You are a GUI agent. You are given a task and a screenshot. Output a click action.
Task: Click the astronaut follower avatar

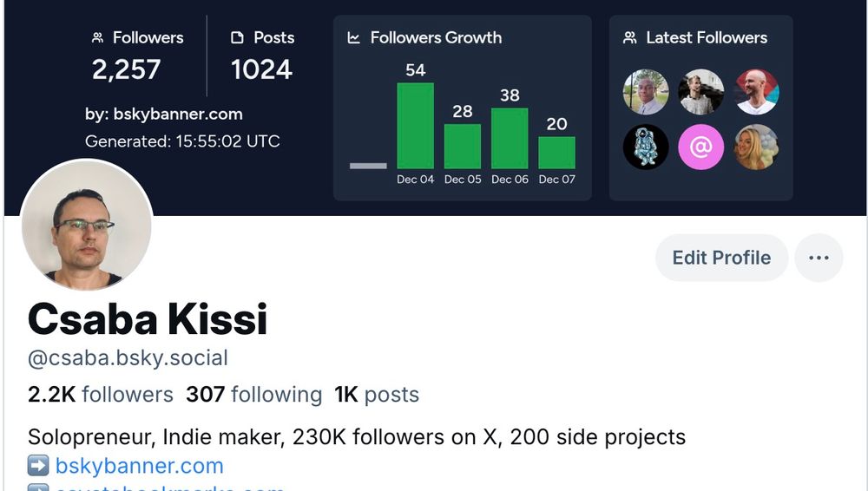point(646,147)
